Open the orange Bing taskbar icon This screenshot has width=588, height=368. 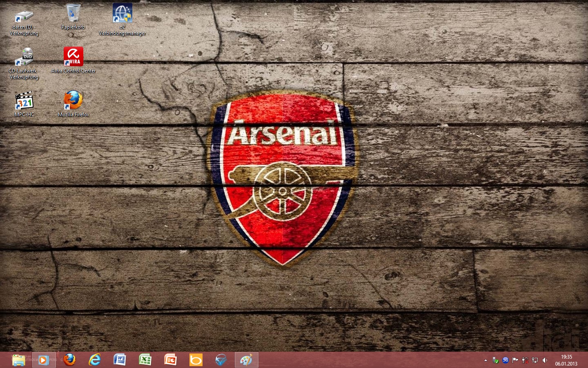(196, 360)
